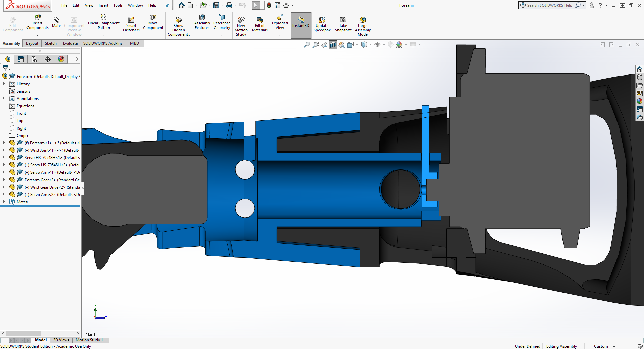
Task: Insert a Bill of Materials
Action: tap(260, 24)
